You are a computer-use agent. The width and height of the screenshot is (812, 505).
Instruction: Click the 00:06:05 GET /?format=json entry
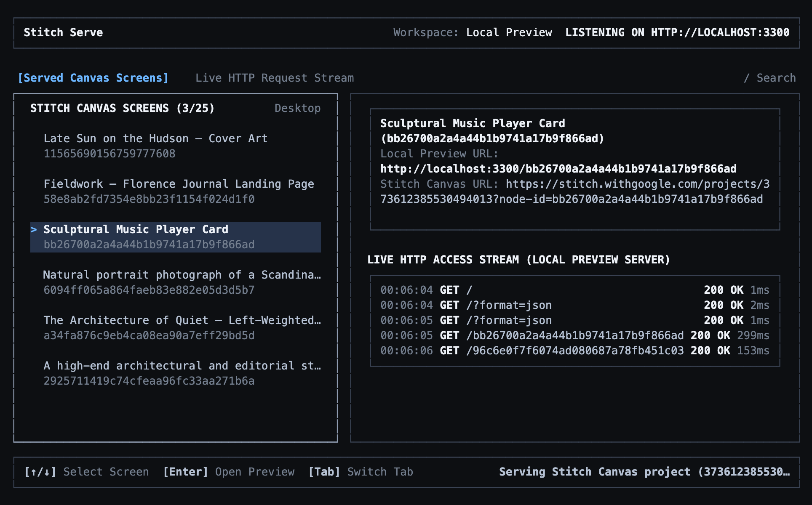(575, 320)
